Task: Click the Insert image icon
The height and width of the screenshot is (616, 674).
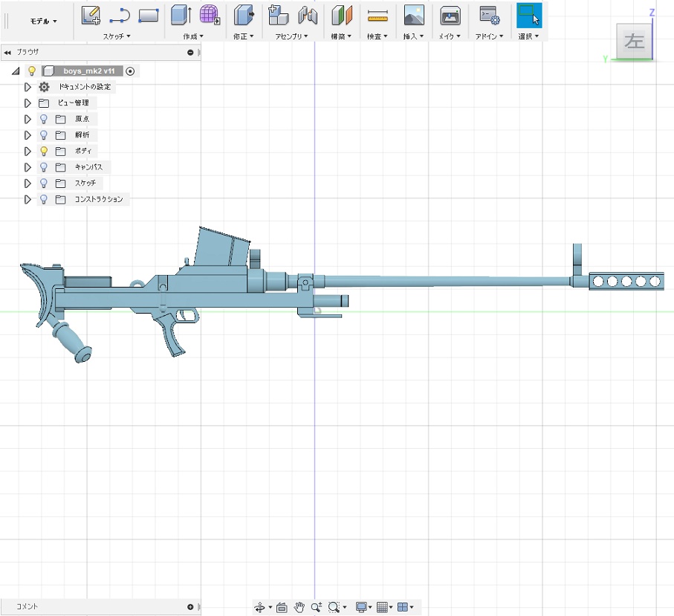Action: tap(414, 15)
